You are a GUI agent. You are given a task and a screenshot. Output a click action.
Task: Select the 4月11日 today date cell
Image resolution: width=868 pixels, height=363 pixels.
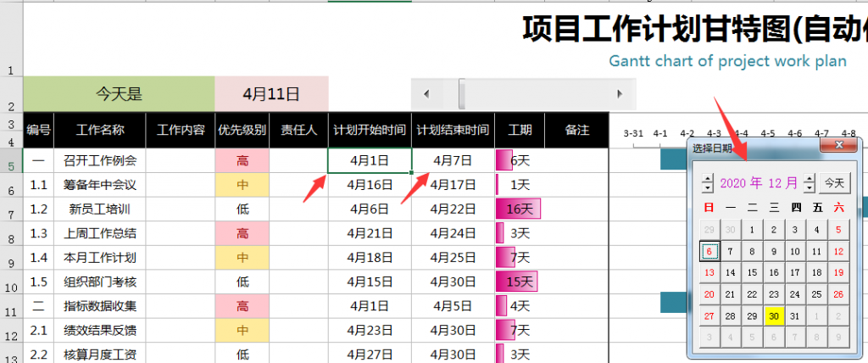tap(271, 93)
